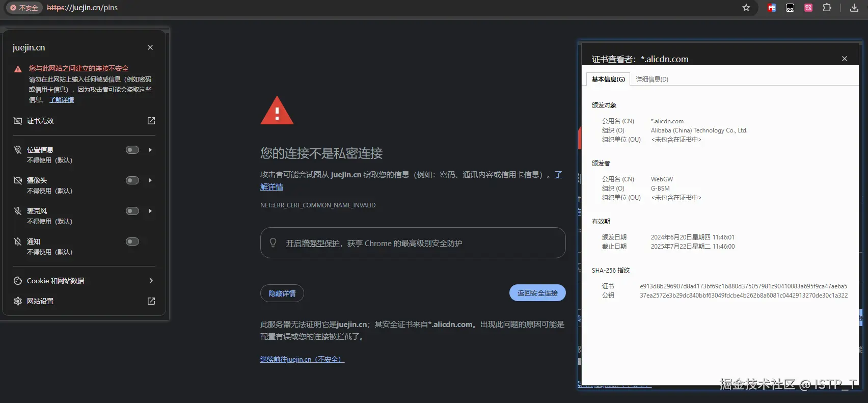Click the G-BSM issuer organization value
Image resolution: width=868 pixels, height=403 pixels.
coord(660,189)
